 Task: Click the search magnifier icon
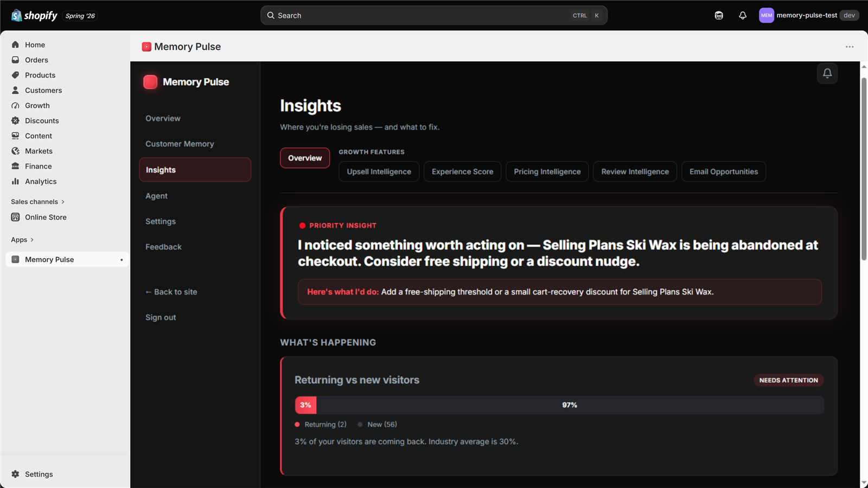pyautogui.click(x=271, y=16)
